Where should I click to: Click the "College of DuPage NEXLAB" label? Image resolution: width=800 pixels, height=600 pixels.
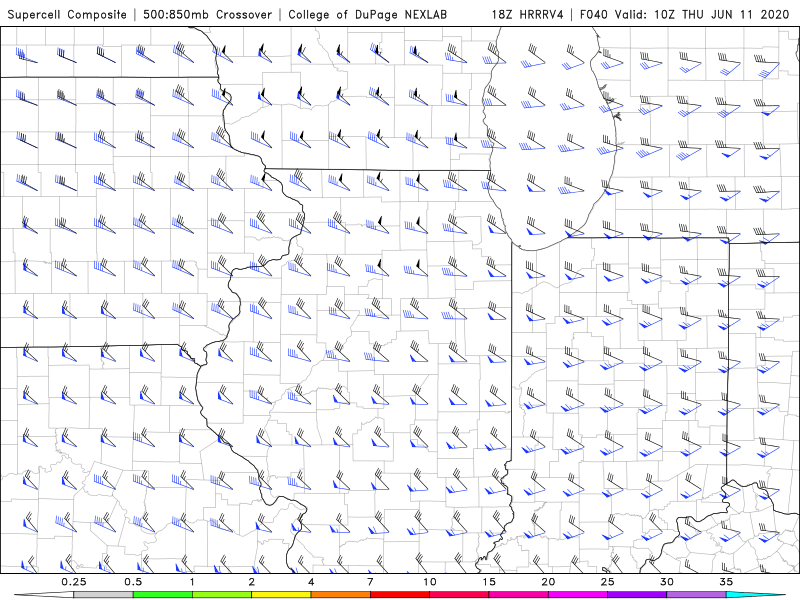click(367, 14)
